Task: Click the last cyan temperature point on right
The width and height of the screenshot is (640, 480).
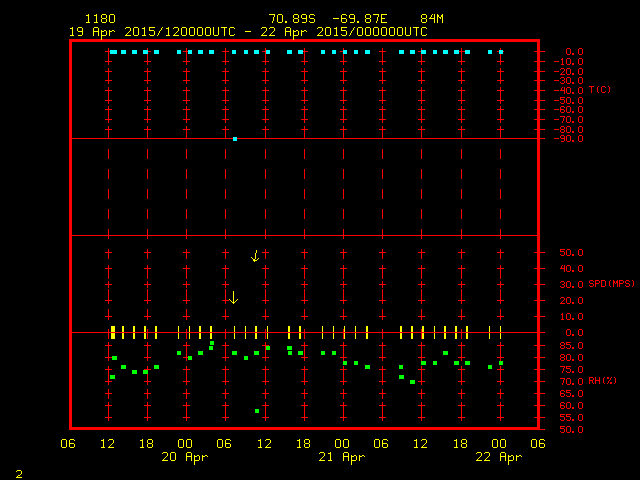Action: point(501,51)
